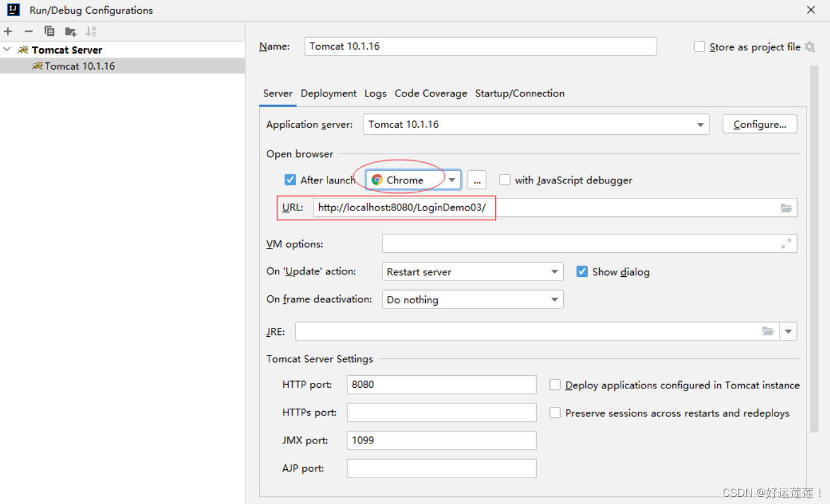This screenshot has height=504, width=830.
Task: Move configuration into new folder
Action: pos(71,31)
